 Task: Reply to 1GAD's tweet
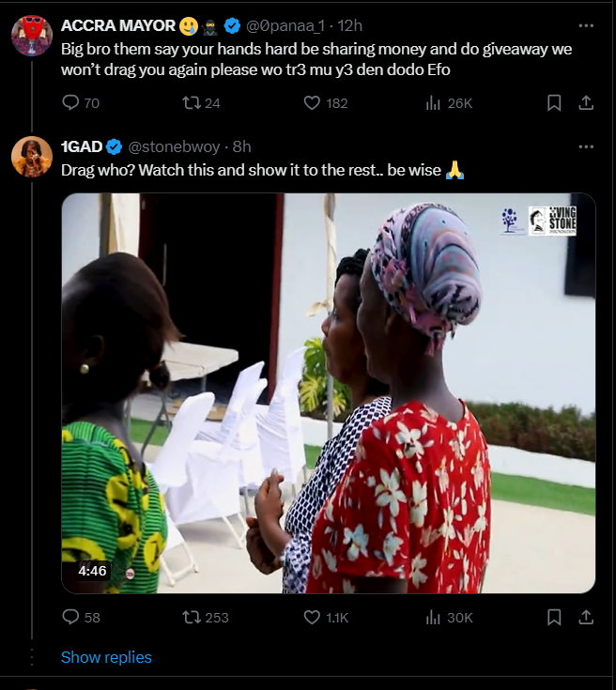(x=71, y=617)
